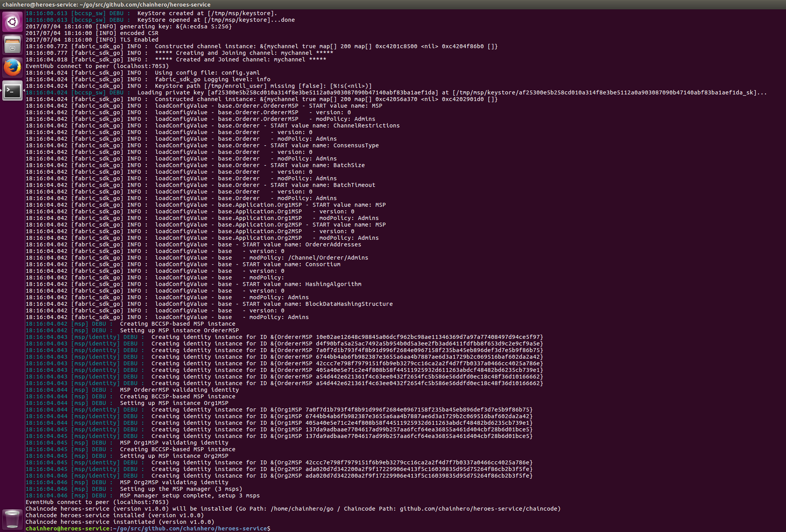Click 'Using config file: config.yaml' text
The width and height of the screenshot is (786, 532).
207,73
